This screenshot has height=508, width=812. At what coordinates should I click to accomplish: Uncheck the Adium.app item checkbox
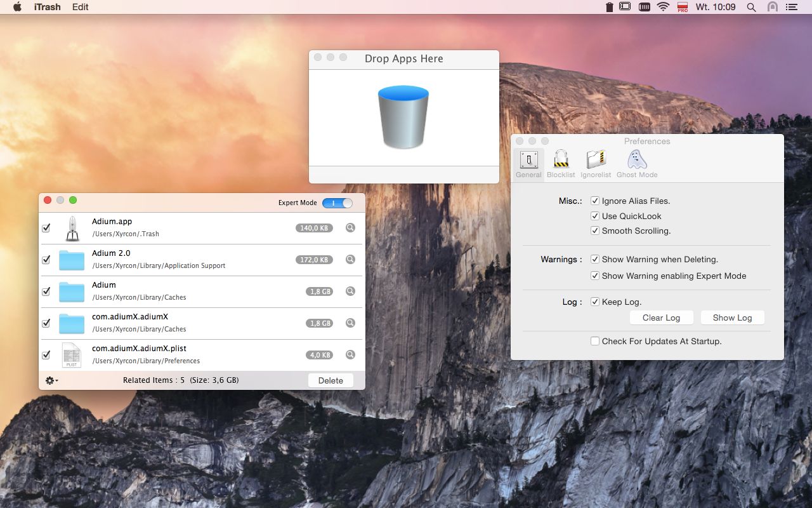(x=46, y=228)
